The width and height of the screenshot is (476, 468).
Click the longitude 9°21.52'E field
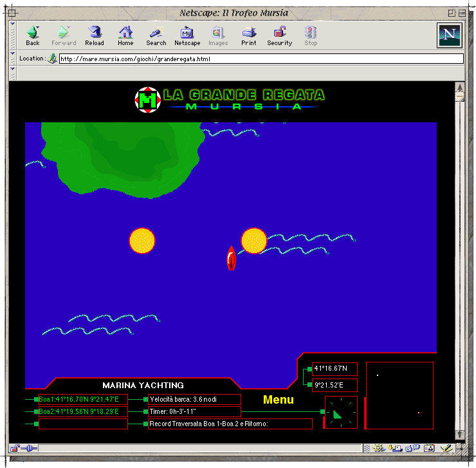[334, 385]
